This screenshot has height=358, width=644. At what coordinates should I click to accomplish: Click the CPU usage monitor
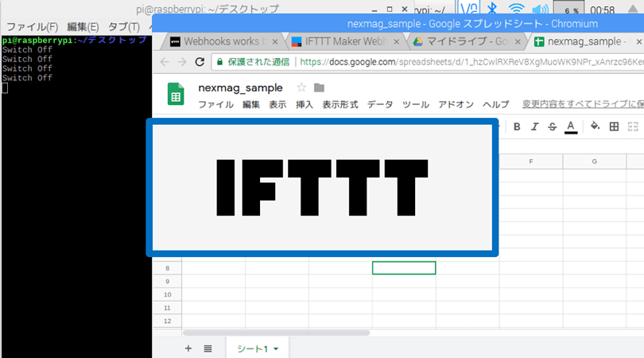point(568,8)
